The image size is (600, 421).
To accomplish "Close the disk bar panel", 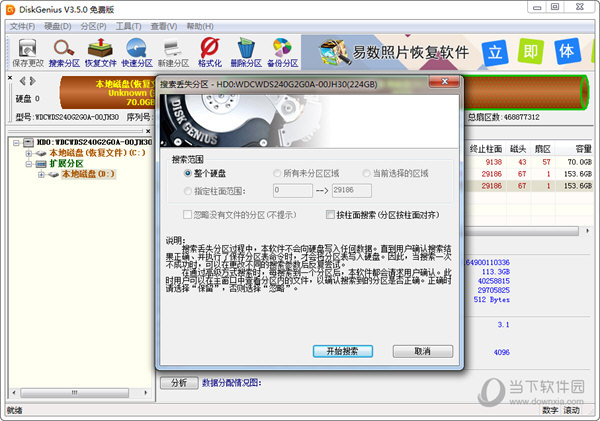I will (10, 78).
